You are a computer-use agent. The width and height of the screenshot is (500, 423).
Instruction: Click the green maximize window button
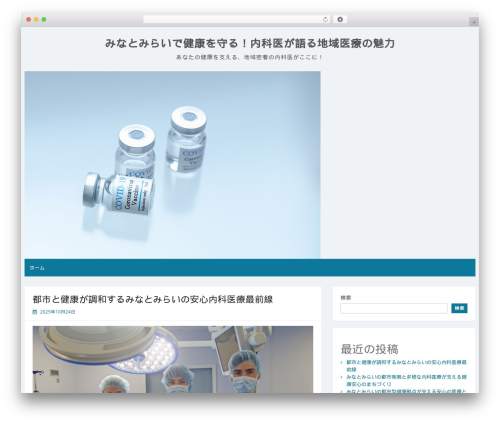pyautogui.click(x=44, y=20)
